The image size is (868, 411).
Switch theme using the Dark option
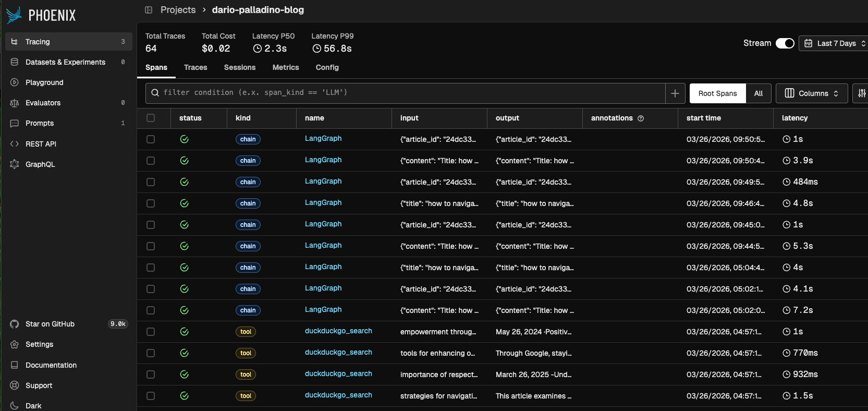coord(33,406)
